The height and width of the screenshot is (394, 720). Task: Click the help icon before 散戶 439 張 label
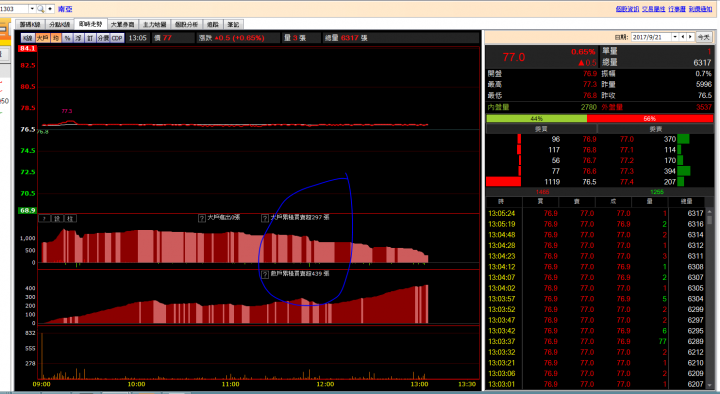(265, 275)
